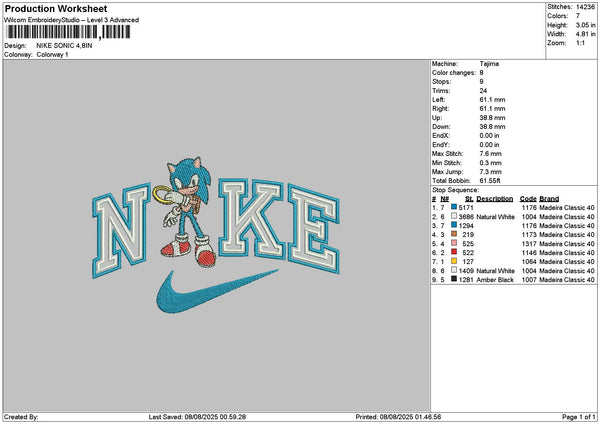Click the Sonic character in the design preview
The height and width of the screenshot is (424, 600).
(x=186, y=212)
